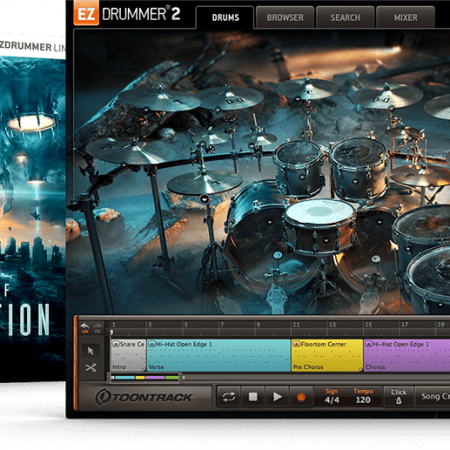Toggle the loop playback button
The width and height of the screenshot is (450, 450).
click(x=229, y=397)
